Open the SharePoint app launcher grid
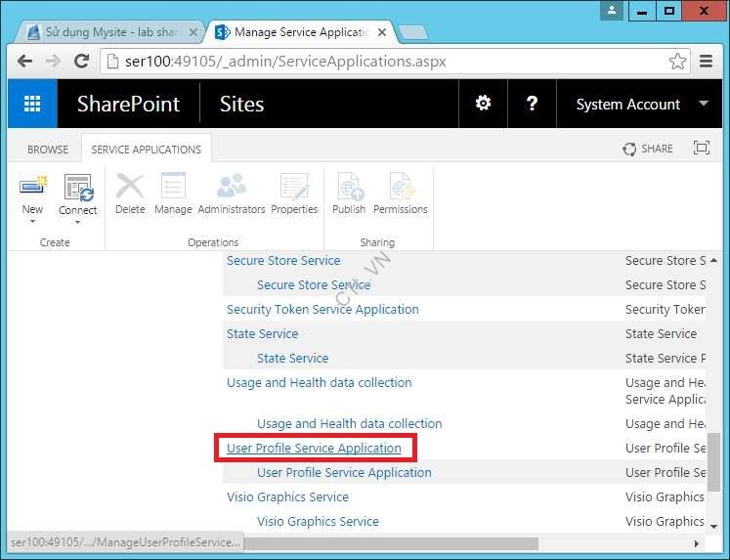Viewport: 730px width, 560px height. (32, 104)
